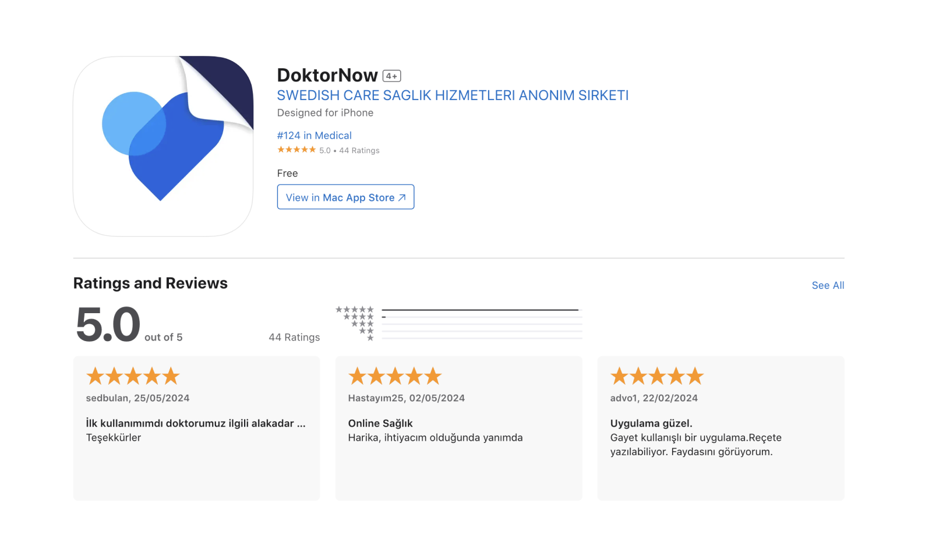This screenshot has width=932, height=560.
Task: Open the Uygulama güzel review card
Action: pos(721,428)
